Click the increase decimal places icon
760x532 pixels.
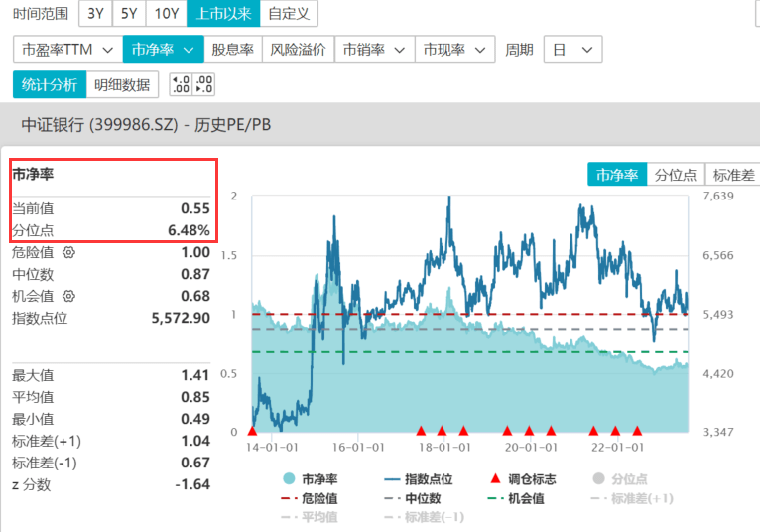181,84
